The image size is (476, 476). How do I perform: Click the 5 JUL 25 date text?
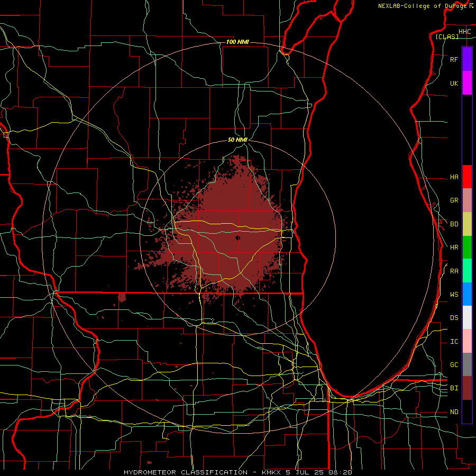click(x=305, y=472)
